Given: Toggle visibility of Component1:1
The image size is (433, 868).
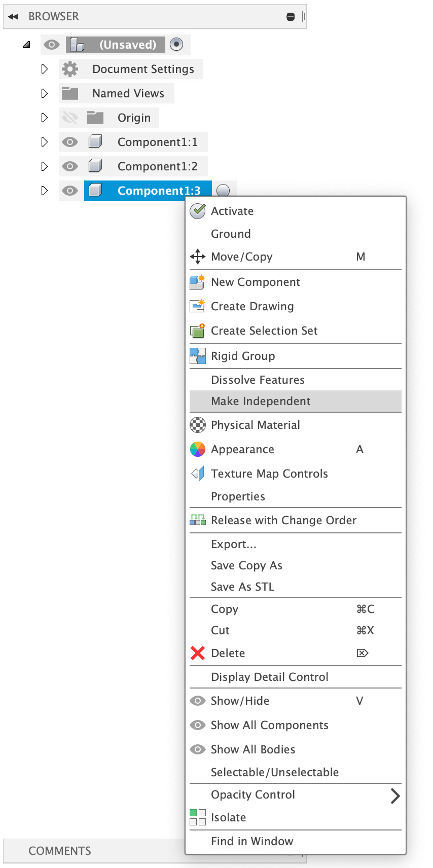Looking at the screenshot, I should coord(70,142).
